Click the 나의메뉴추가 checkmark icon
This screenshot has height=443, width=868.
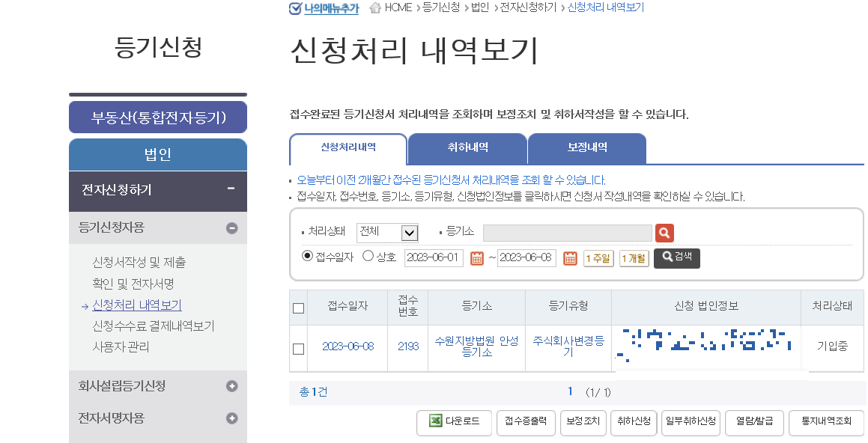click(294, 9)
